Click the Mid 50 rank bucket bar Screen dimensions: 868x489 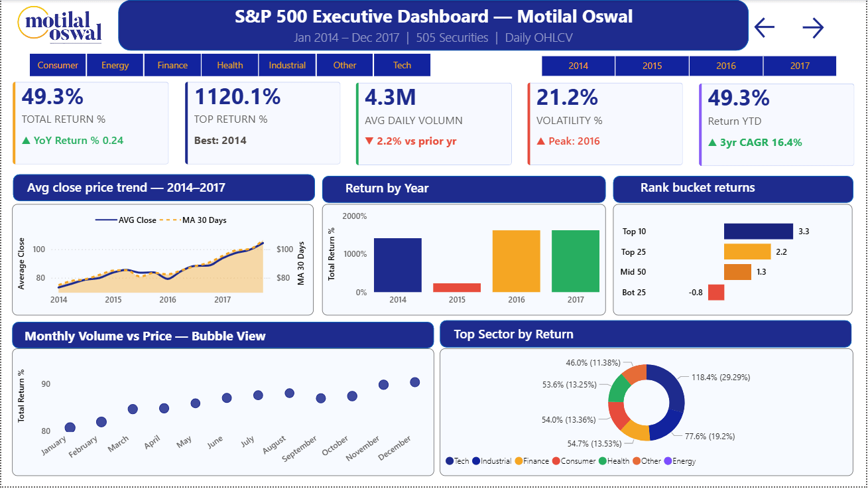pos(737,272)
